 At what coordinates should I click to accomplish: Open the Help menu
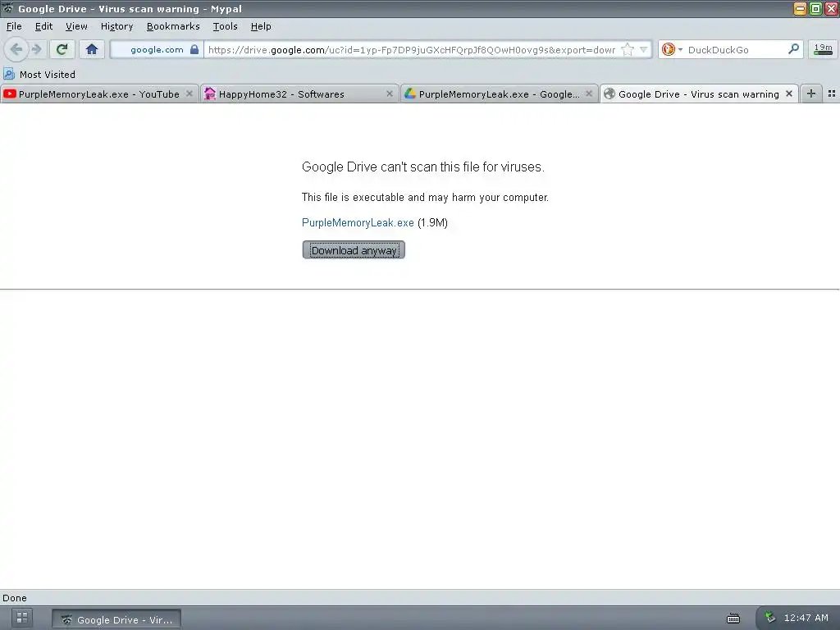point(261,26)
